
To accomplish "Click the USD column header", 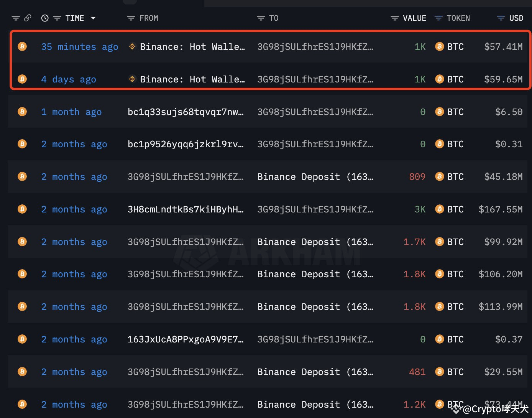I will click(x=516, y=18).
